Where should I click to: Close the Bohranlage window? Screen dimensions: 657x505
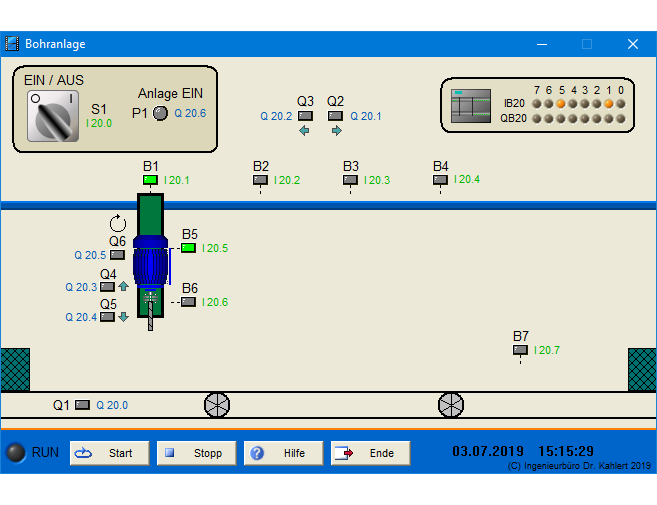(633, 44)
